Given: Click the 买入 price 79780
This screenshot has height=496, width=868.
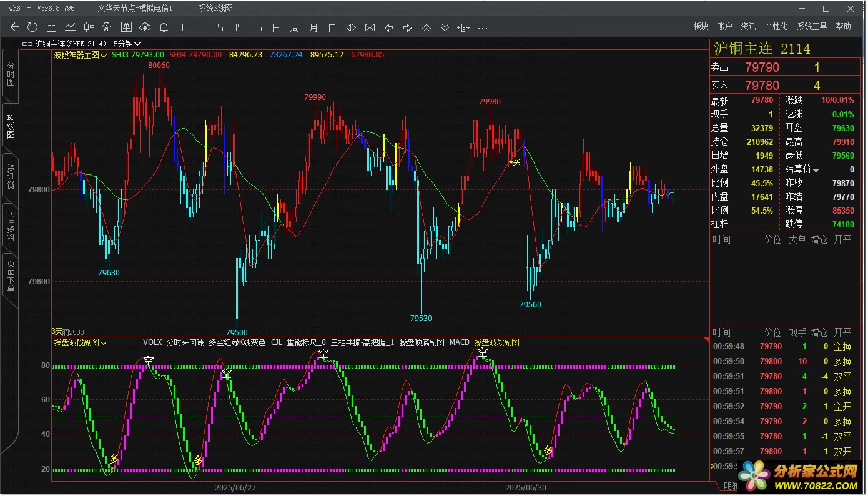Looking at the screenshot, I should (x=762, y=85).
